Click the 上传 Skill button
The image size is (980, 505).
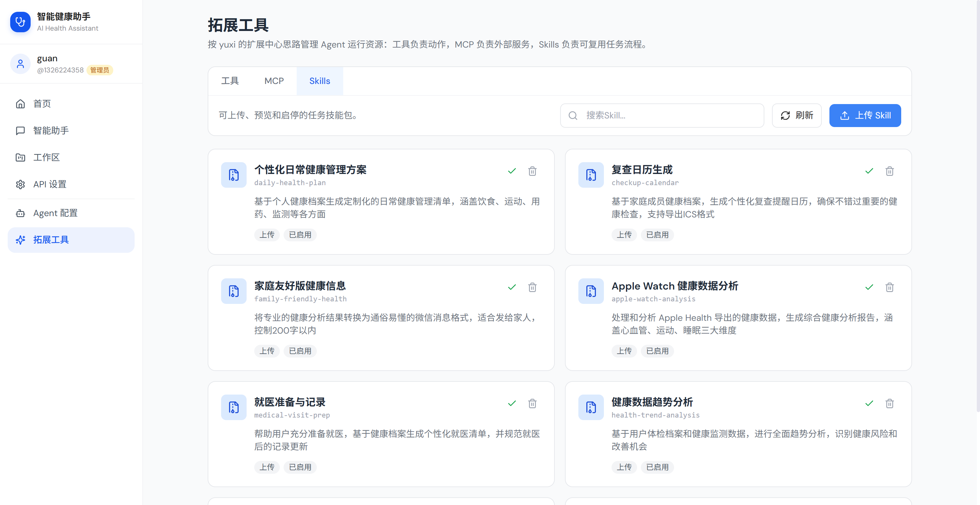pos(865,115)
